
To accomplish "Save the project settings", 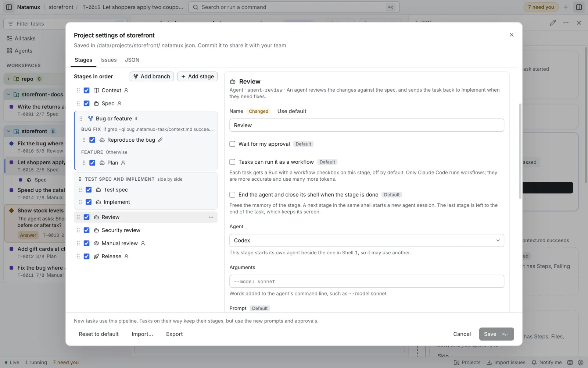I will click(496, 334).
